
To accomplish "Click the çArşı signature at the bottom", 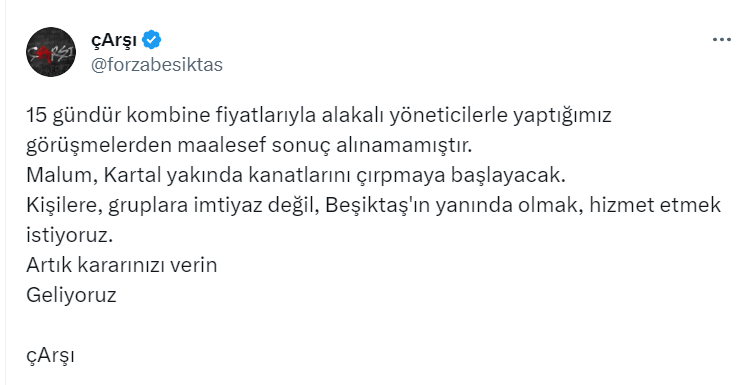I will coord(50,355).
